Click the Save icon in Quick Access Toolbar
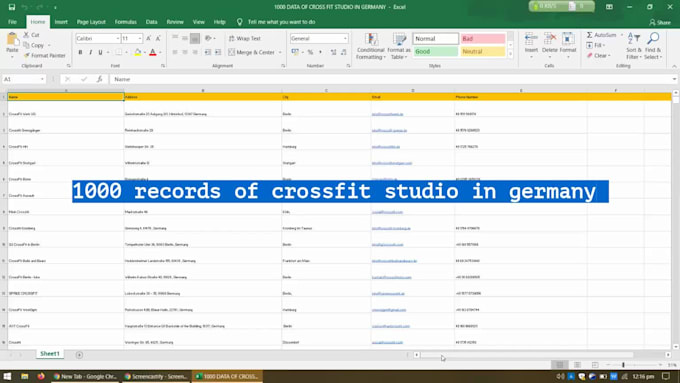 12,7
